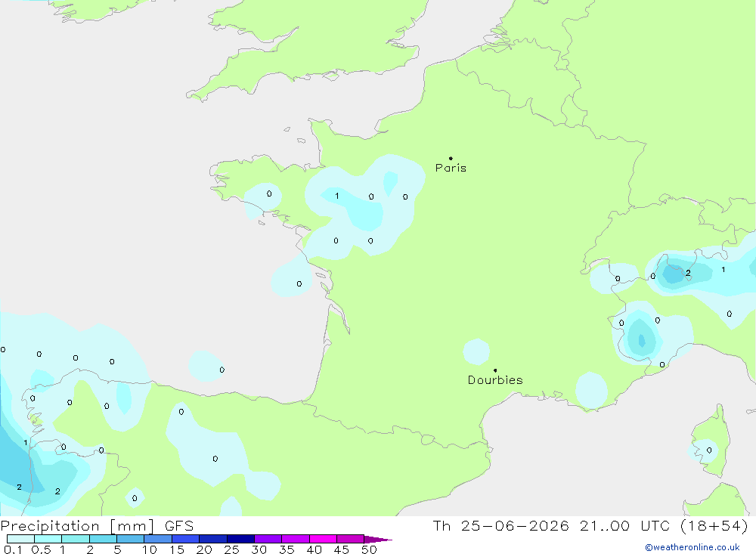
Task: Select the blue 10 mm legend swatch
Action: pos(158,539)
